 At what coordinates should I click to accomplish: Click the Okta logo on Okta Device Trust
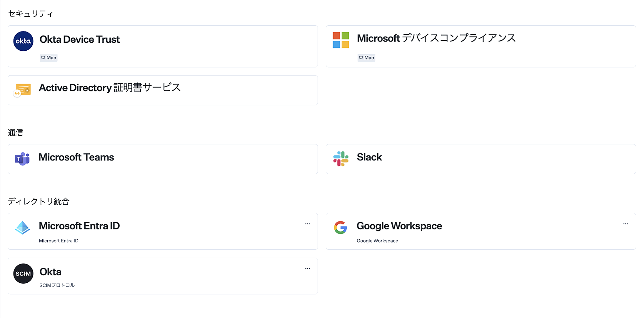(23, 41)
